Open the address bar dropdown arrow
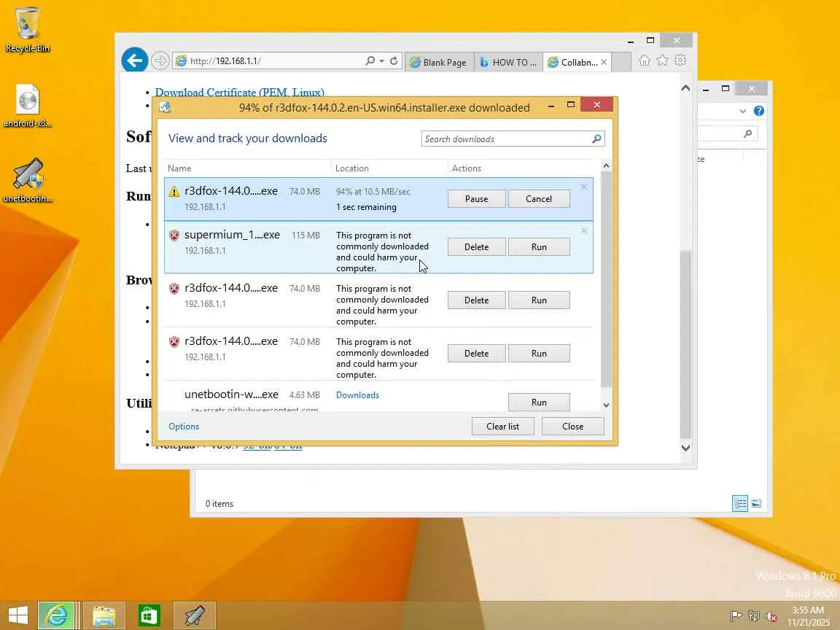This screenshot has height=630, width=840. click(381, 61)
